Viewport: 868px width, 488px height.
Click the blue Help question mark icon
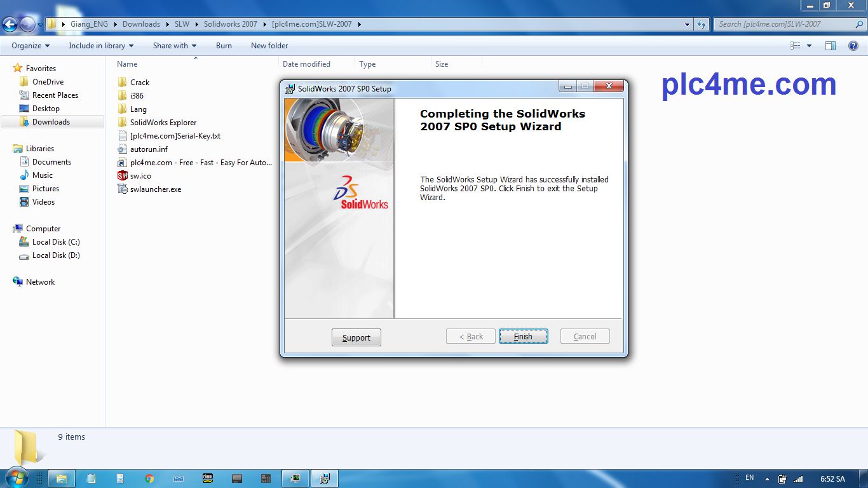click(853, 46)
